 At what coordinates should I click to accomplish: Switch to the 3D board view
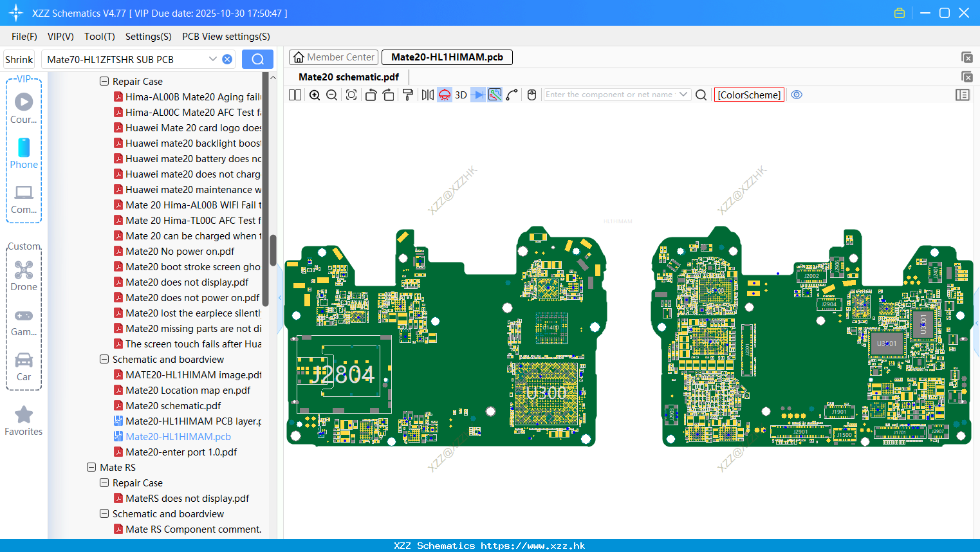point(461,95)
